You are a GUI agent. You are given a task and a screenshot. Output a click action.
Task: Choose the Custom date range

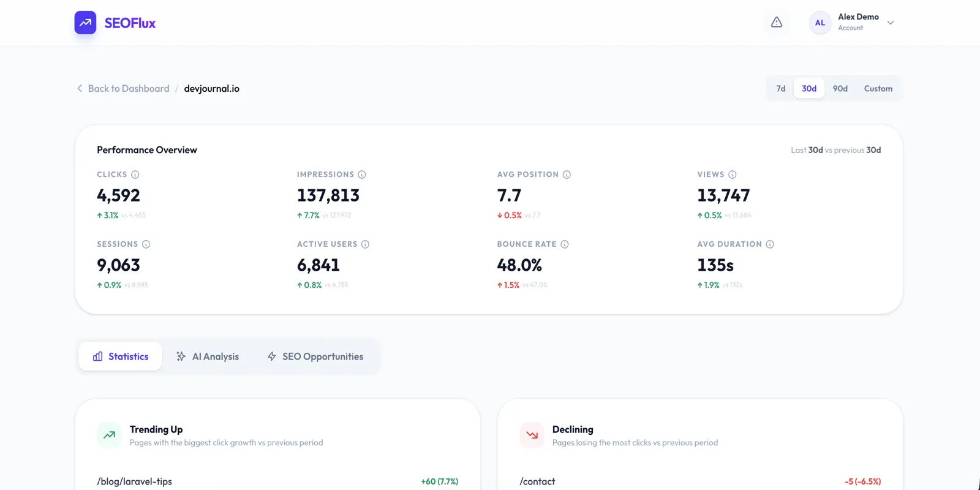pos(878,88)
